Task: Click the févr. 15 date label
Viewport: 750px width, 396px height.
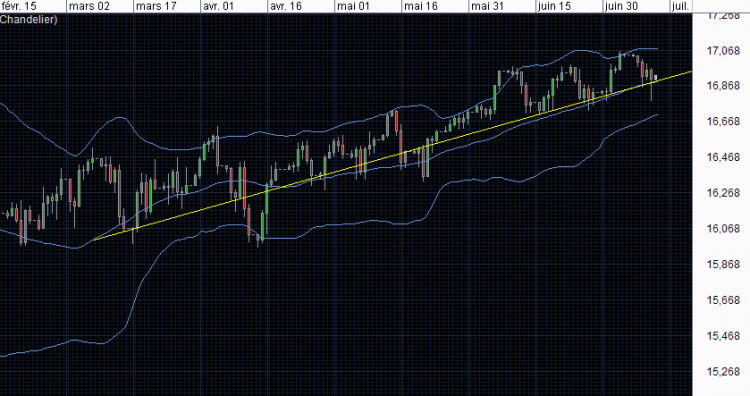Action: pos(19,6)
